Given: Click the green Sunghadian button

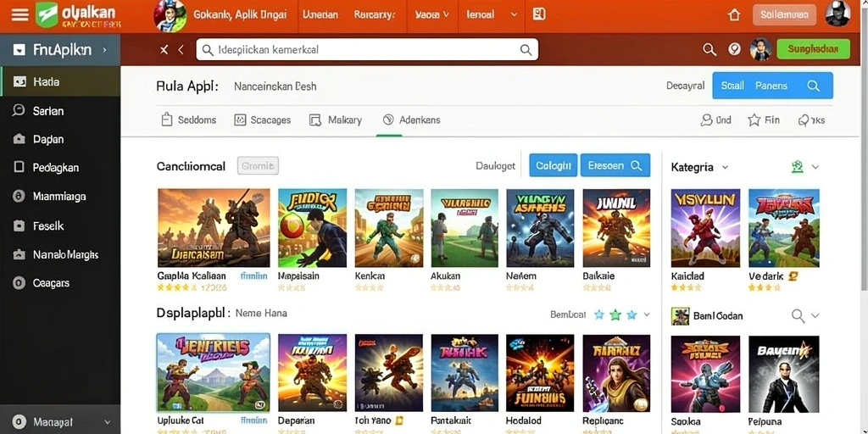Looking at the screenshot, I should (x=813, y=49).
